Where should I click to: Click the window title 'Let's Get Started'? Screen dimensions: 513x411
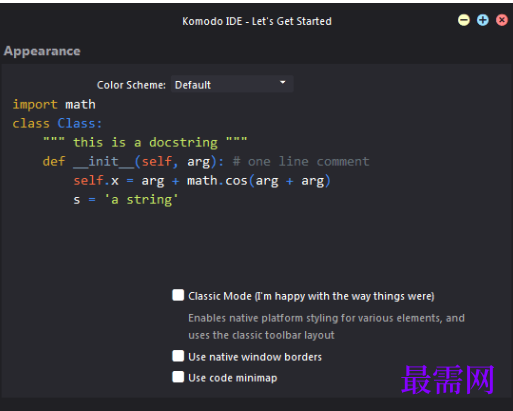(x=292, y=21)
